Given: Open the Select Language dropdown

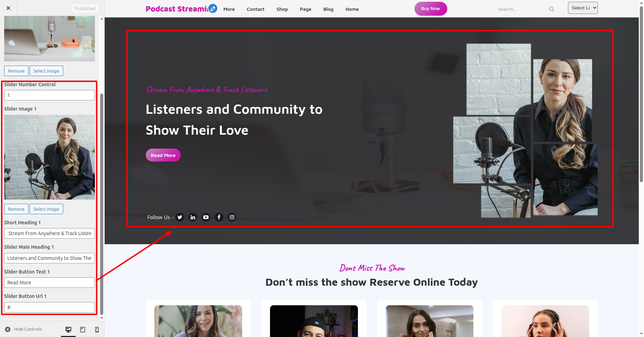Looking at the screenshot, I should click(583, 8).
